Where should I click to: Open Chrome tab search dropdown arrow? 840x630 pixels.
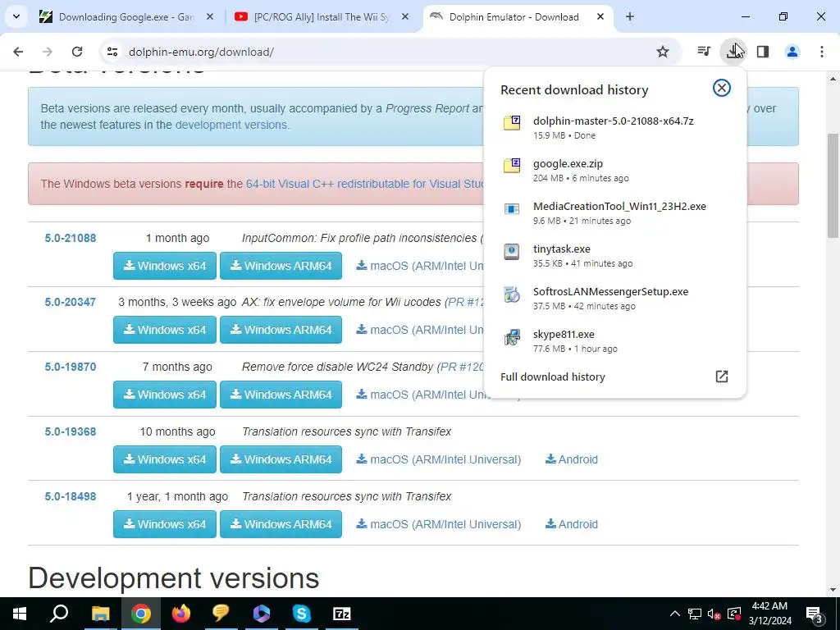click(x=16, y=16)
